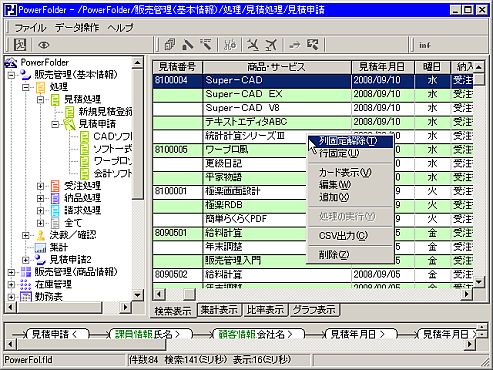
Task: Click the second airplane-shaped toolbar icon
Action: click(x=271, y=44)
